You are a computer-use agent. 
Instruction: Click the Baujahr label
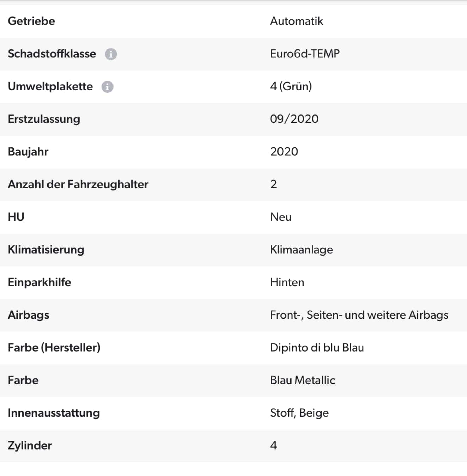click(x=28, y=152)
